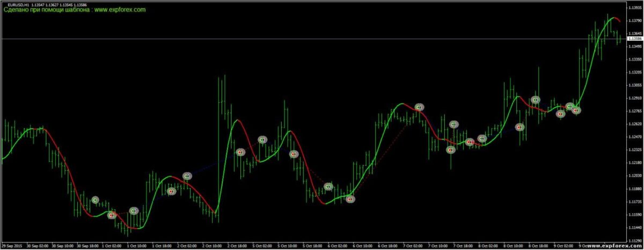Select the highest green marker near 8 Oct 18:00
The image size is (644, 250).
pyautogui.click(x=535, y=100)
